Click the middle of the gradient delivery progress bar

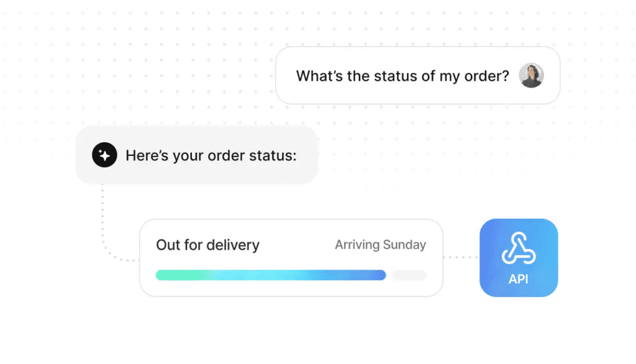tap(271, 275)
